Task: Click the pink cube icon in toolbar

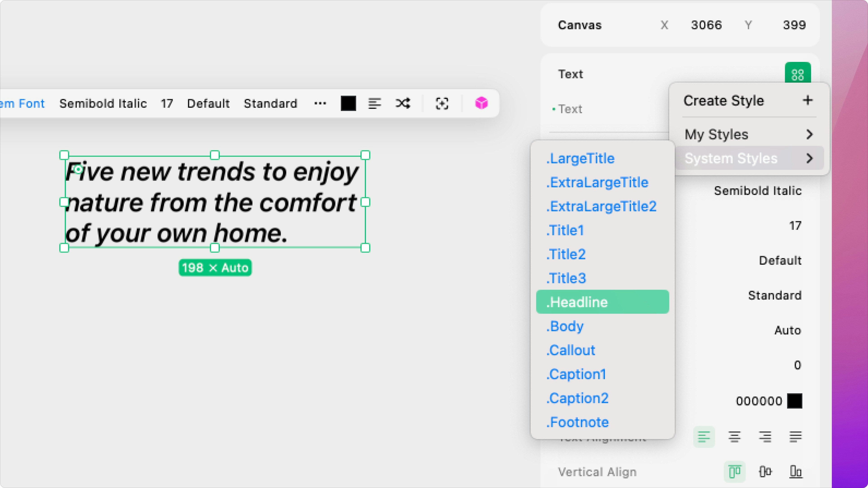Action: 481,103
